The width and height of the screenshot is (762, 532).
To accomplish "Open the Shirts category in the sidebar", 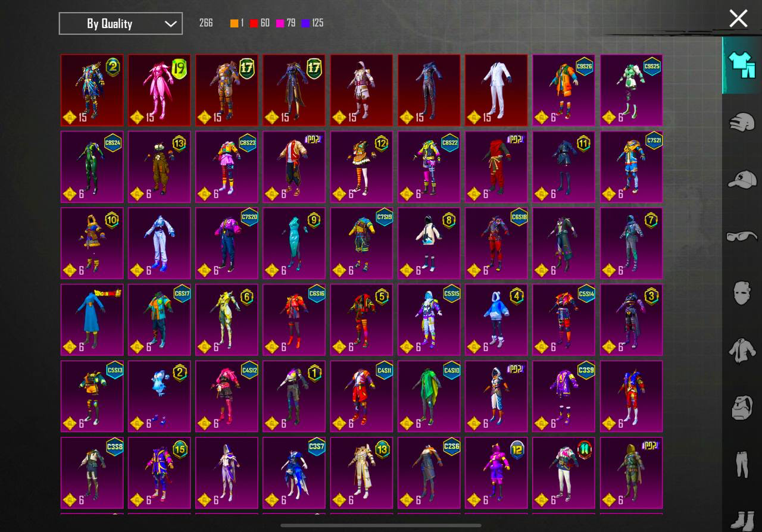I will point(741,350).
